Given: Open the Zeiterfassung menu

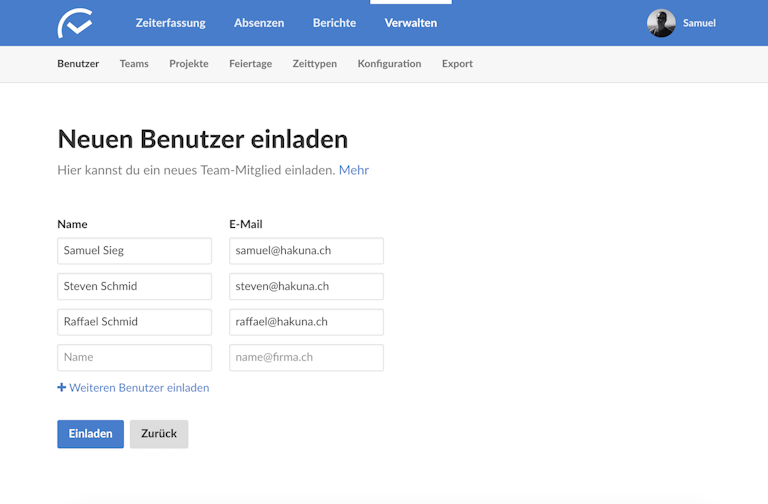Looking at the screenshot, I should 170,23.
